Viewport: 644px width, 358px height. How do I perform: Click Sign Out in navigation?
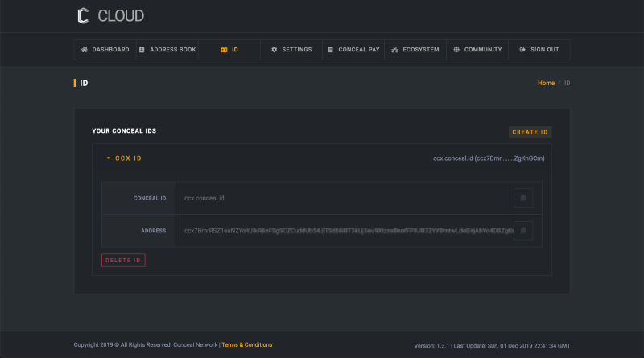coord(539,50)
